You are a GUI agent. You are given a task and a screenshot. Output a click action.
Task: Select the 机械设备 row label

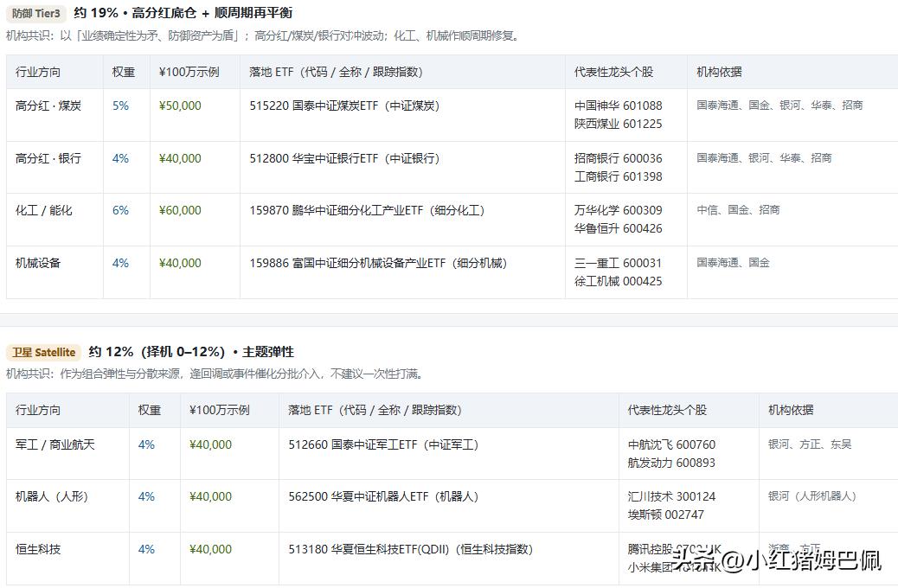point(38,264)
